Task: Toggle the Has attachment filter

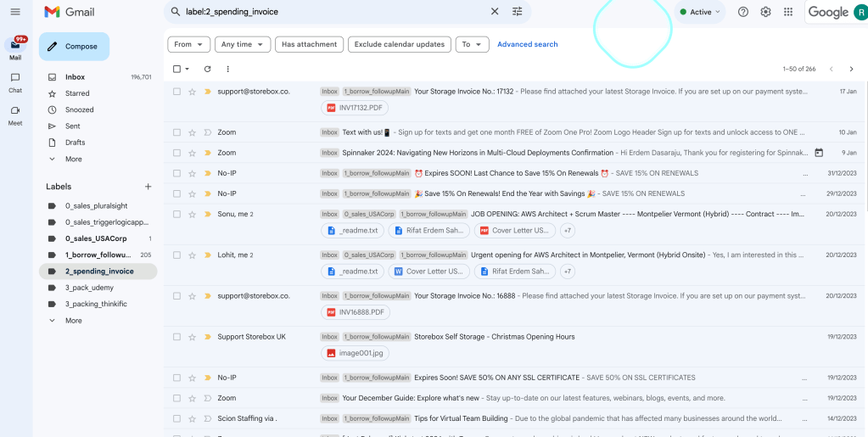Action: tap(310, 44)
